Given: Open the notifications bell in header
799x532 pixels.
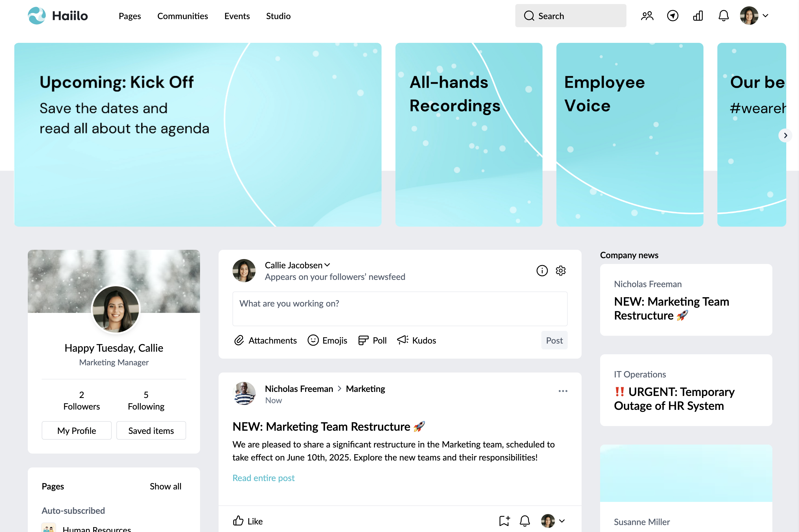Looking at the screenshot, I should [723, 16].
